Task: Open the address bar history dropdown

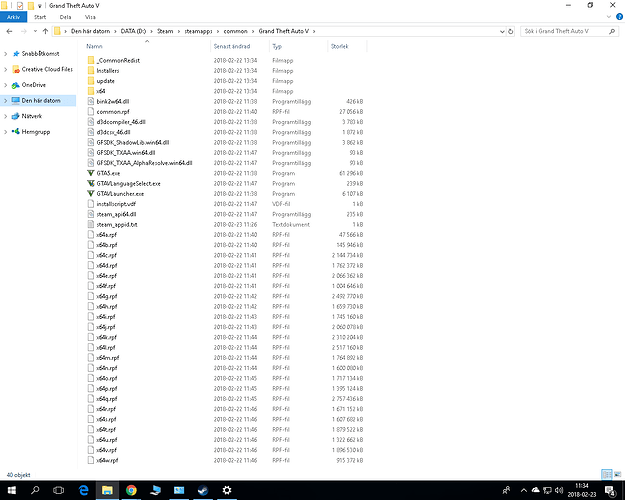Action: pos(502,31)
